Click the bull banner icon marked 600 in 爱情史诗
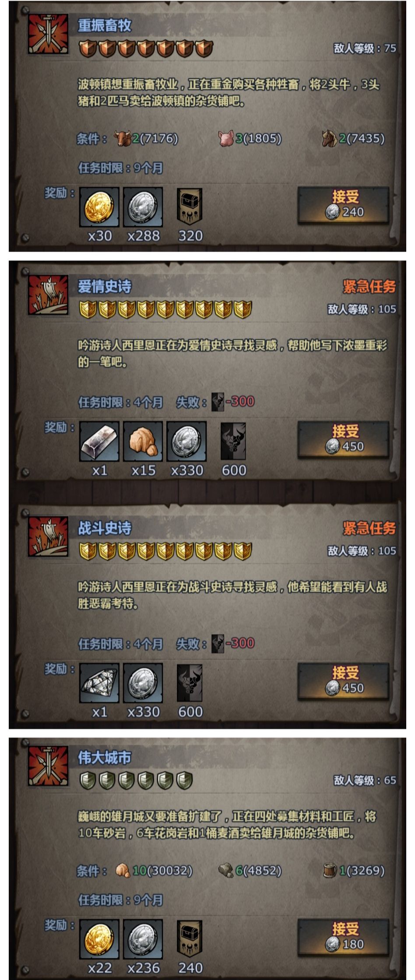 pos(233,441)
